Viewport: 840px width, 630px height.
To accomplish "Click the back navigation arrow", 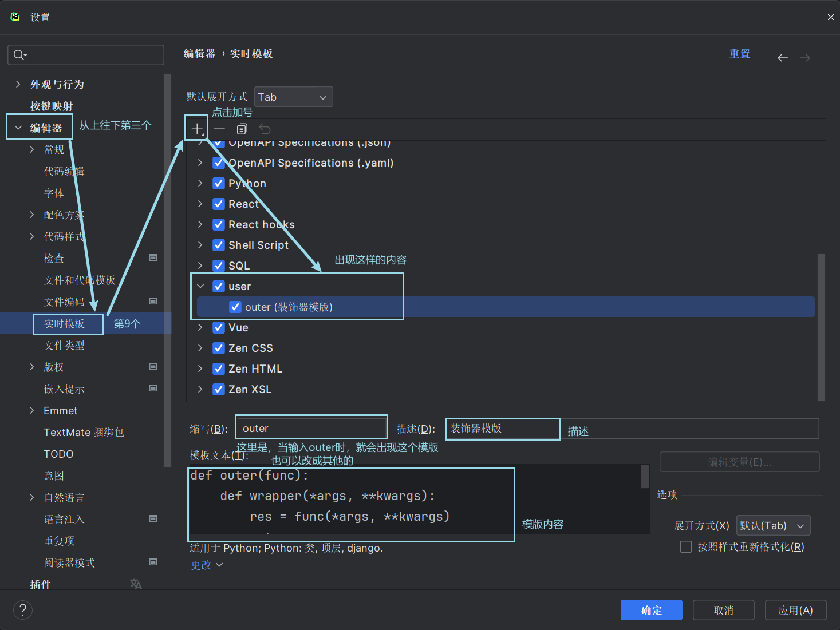I will 782,58.
